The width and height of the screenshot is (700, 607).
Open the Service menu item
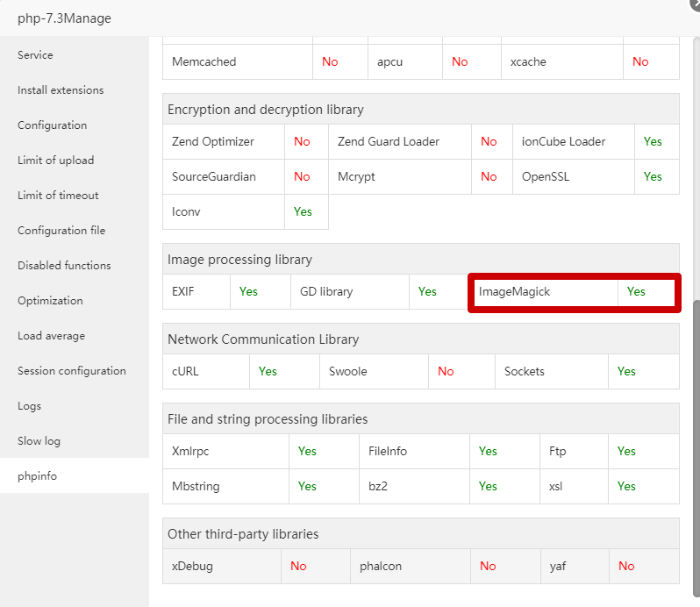(36, 55)
